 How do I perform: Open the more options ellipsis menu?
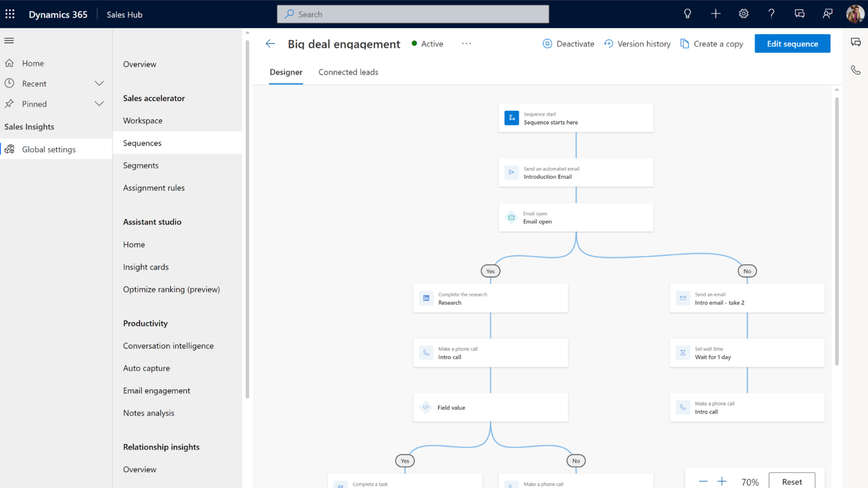click(x=467, y=44)
